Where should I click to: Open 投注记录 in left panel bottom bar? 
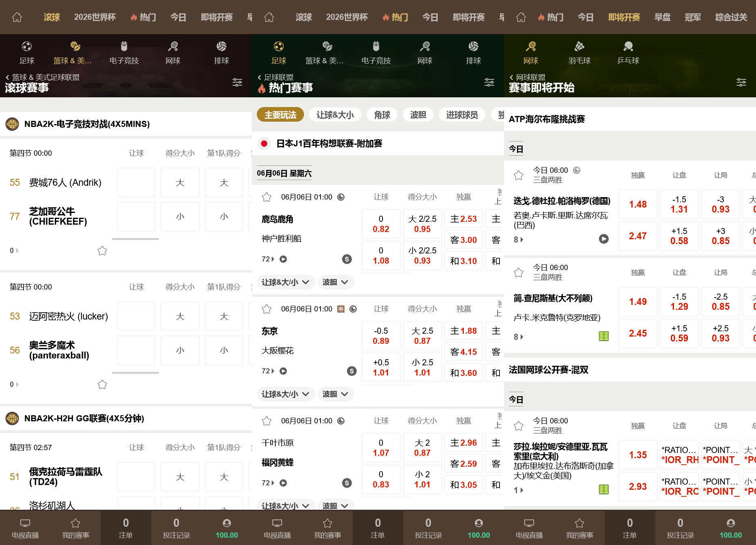coord(176,528)
